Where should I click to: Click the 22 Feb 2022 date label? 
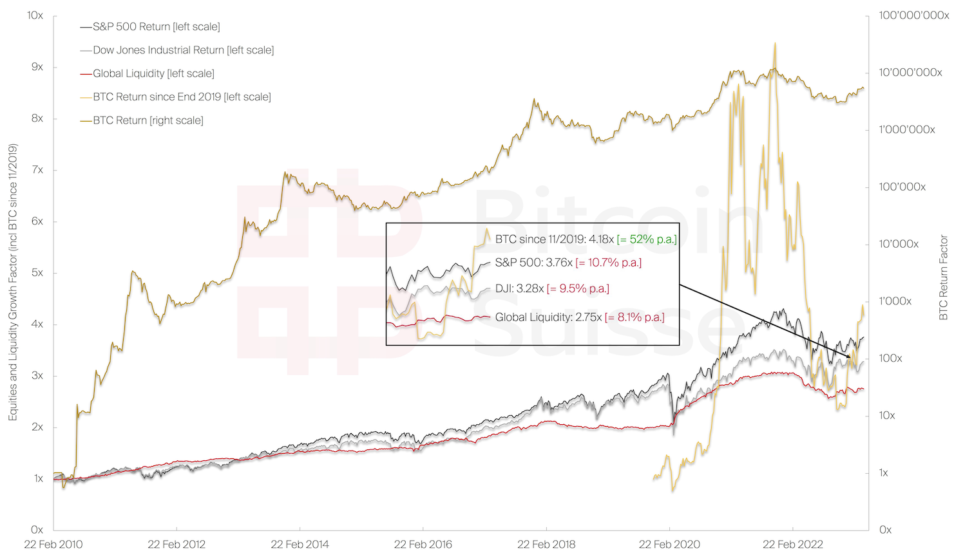(x=793, y=545)
